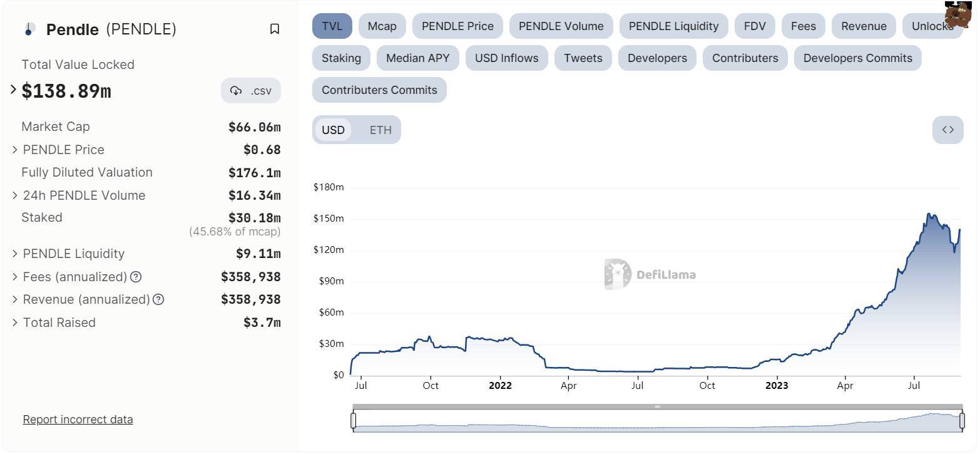Toggle the Mcap chart metric
This screenshot has width=980, height=454.
click(x=382, y=26)
